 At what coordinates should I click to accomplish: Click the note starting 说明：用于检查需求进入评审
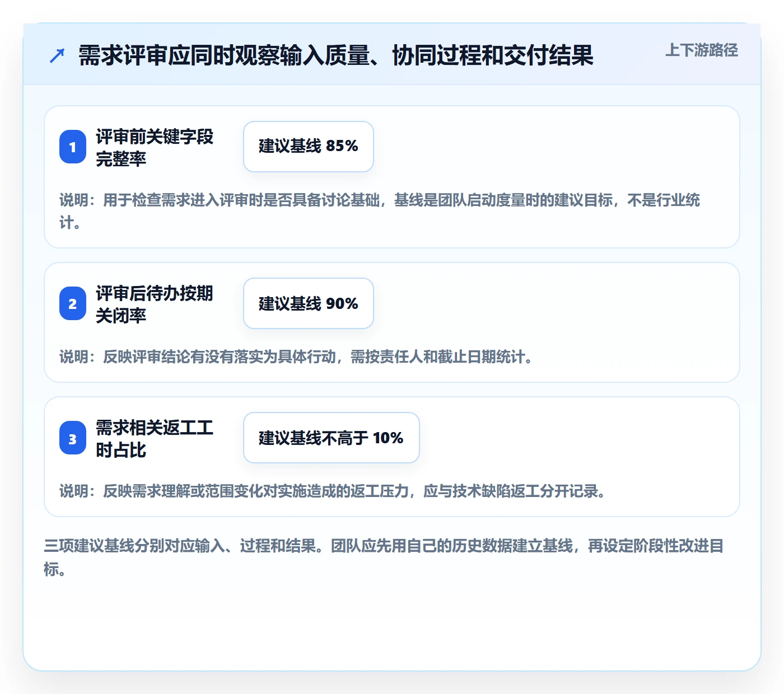pyautogui.click(x=380, y=211)
